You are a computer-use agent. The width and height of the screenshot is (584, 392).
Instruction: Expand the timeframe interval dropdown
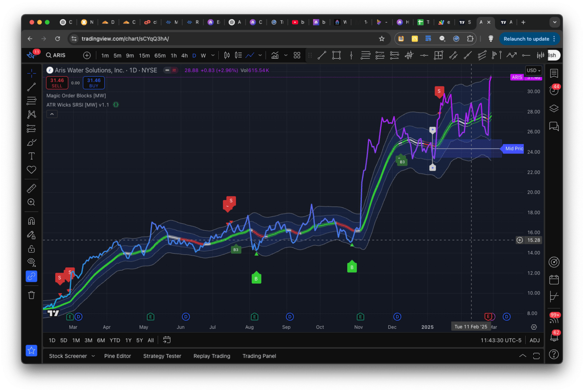212,56
